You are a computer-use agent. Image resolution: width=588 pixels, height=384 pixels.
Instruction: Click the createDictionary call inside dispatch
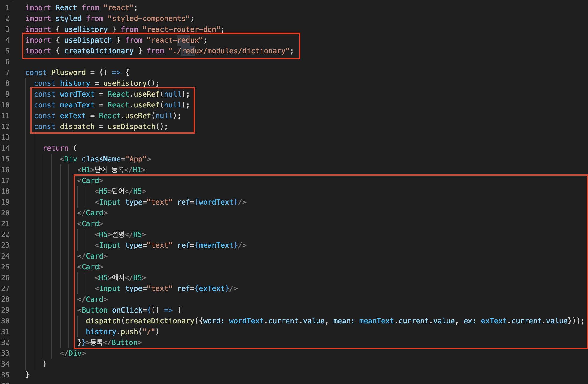click(159, 321)
